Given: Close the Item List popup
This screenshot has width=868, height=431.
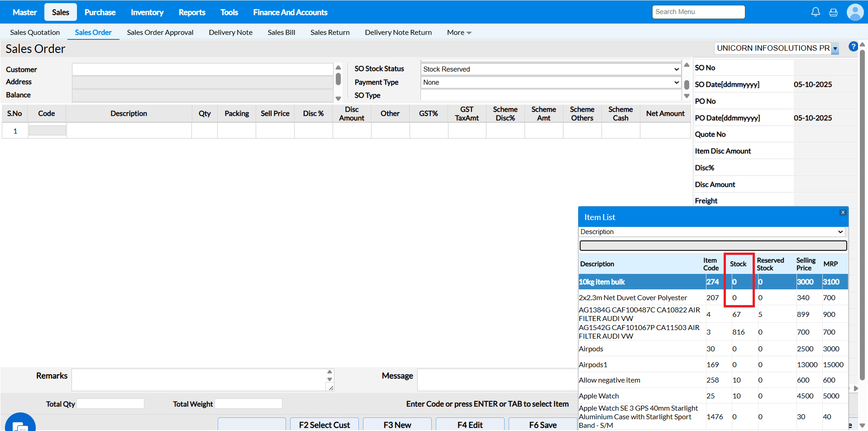Looking at the screenshot, I should pyautogui.click(x=843, y=212).
